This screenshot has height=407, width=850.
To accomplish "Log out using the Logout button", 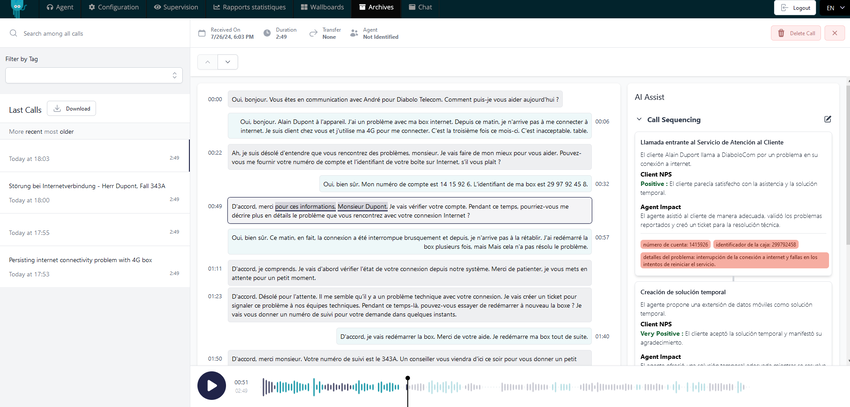I will 795,8.
